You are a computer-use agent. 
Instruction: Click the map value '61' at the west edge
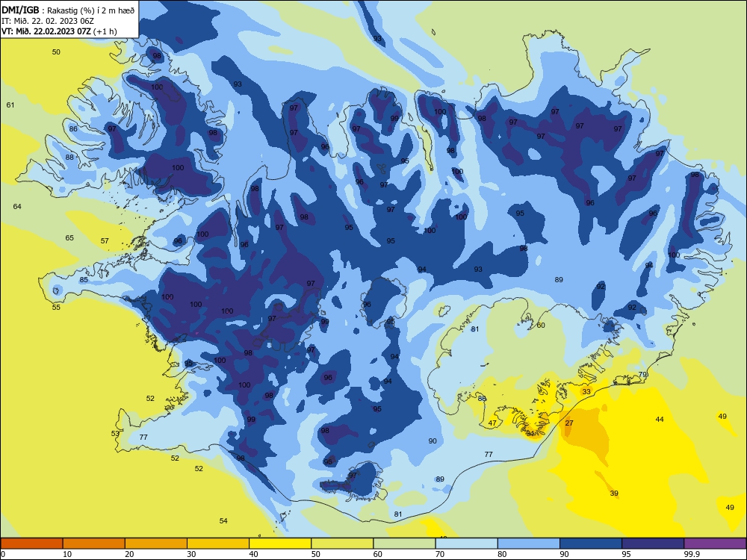click(10, 105)
